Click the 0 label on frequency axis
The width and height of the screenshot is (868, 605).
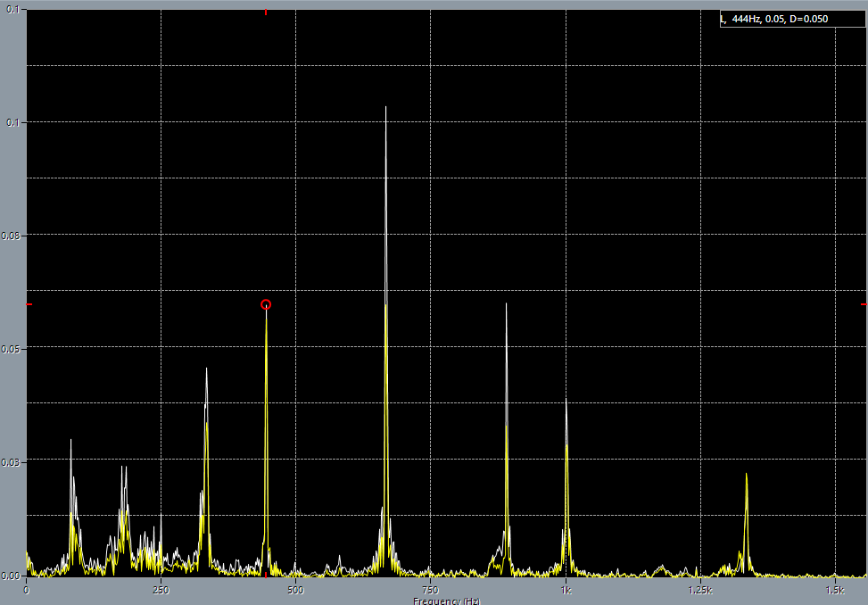pos(26,591)
